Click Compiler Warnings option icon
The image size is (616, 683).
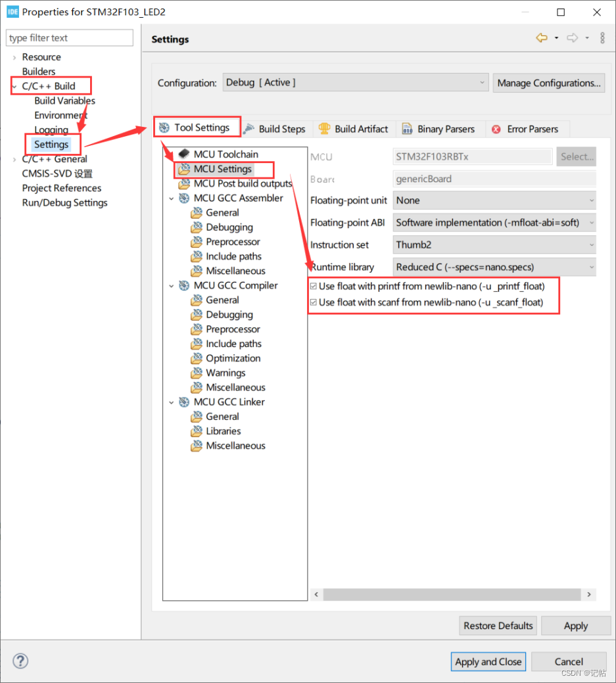pyautogui.click(x=197, y=373)
